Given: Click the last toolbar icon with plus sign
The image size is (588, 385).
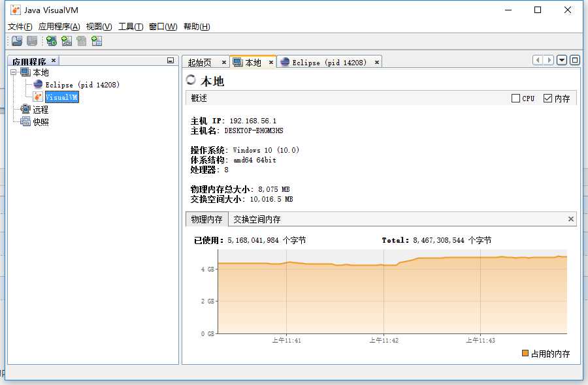Looking at the screenshot, I should point(97,41).
